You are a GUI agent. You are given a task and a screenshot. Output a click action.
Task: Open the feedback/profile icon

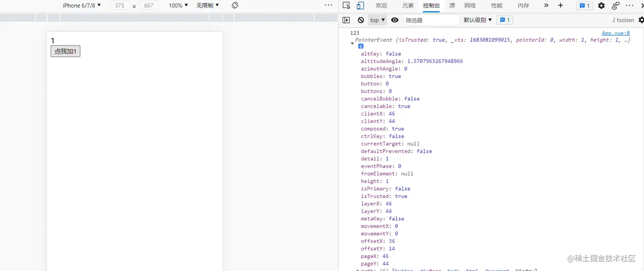[x=616, y=6]
